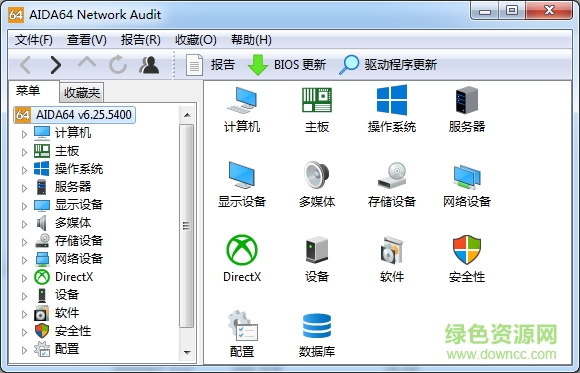Screen dimensions: 580x373
Task: Open the 安全性 shield icon in main pane
Action: point(467,250)
